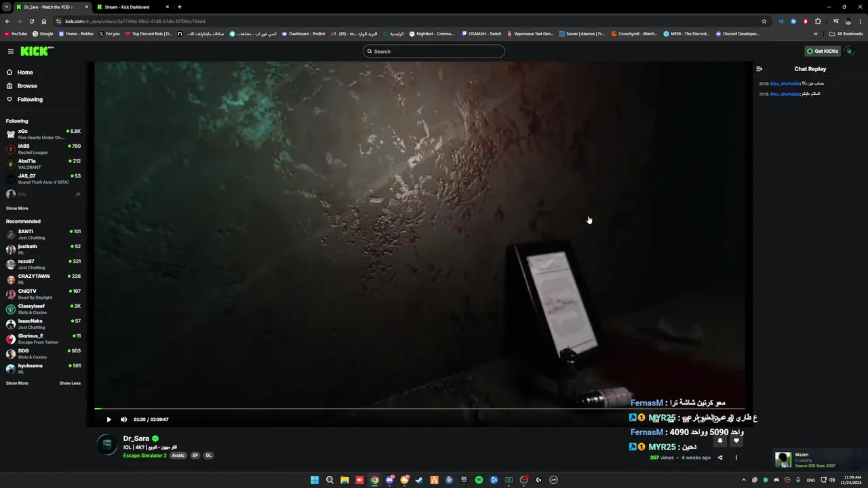Open Dr_Sara's channel avatar
Image resolution: width=868 pixels, height=488 pixels.
(106, 445)
